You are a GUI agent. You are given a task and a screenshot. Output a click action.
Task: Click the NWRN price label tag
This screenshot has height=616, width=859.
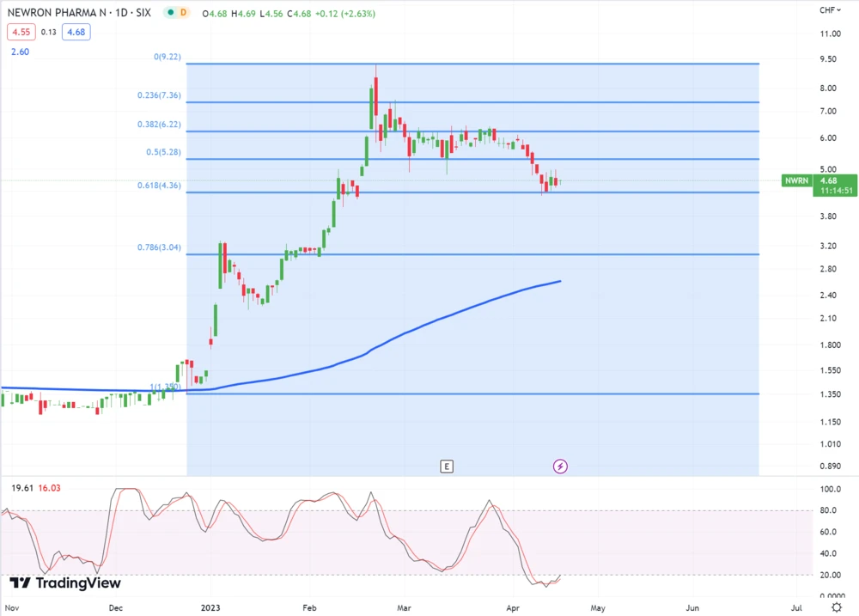pyautogui.click(x=796, y=181)
